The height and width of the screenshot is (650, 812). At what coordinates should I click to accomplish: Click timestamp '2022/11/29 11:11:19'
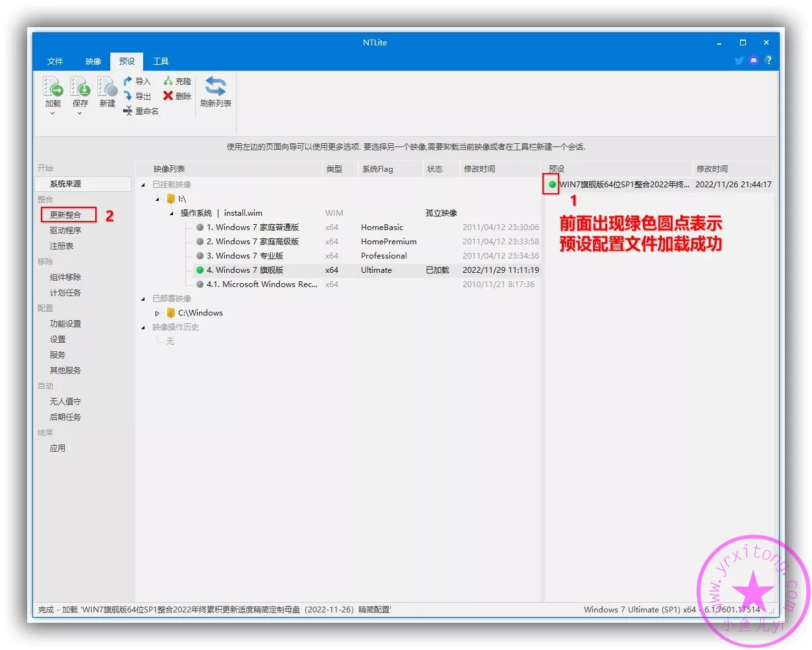click(x=501, y=270)
